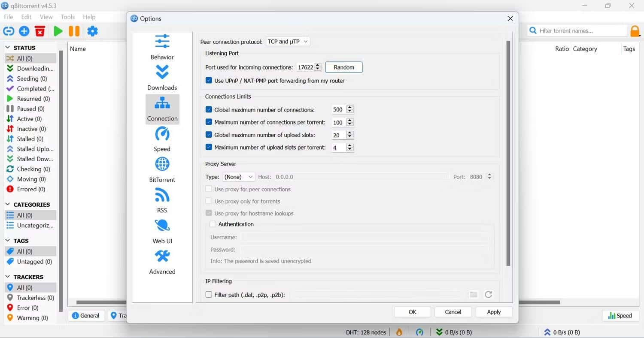
Task: Open the Tools menu
Action: 67,17
